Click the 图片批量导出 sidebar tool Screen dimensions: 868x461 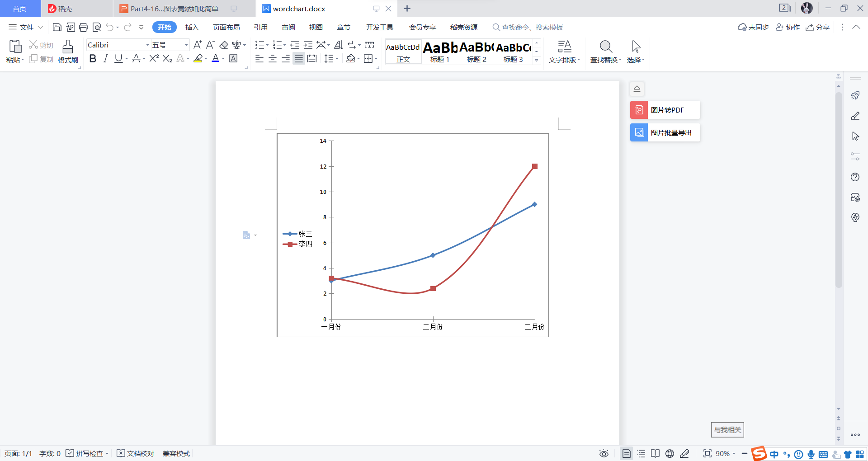coord(664,132)
